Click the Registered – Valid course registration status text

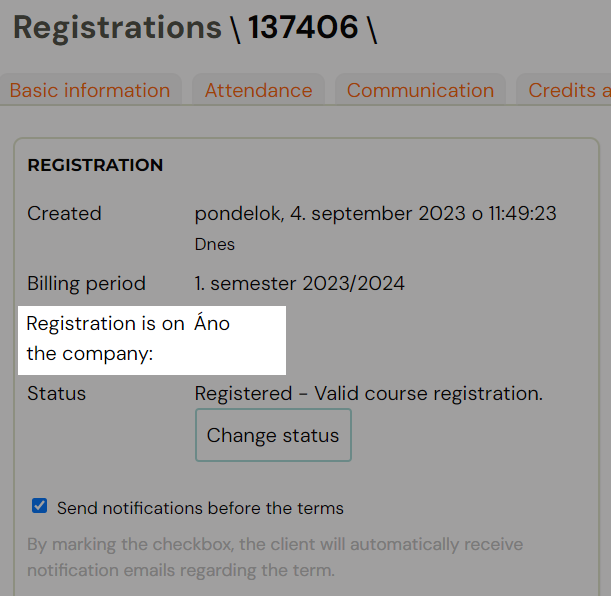coord(368,393)
